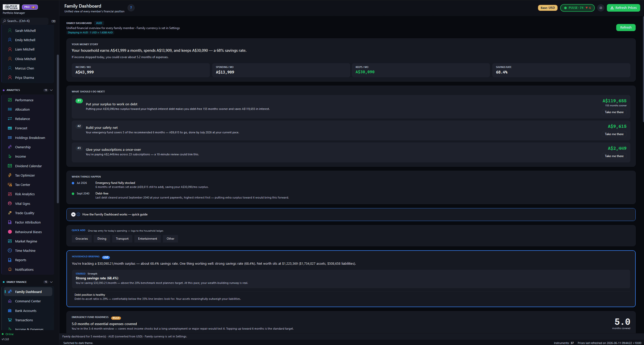The width and height of the screenshot is (644, 345).
Task: Open Time Machine clock icon
Action: (10, 251)
